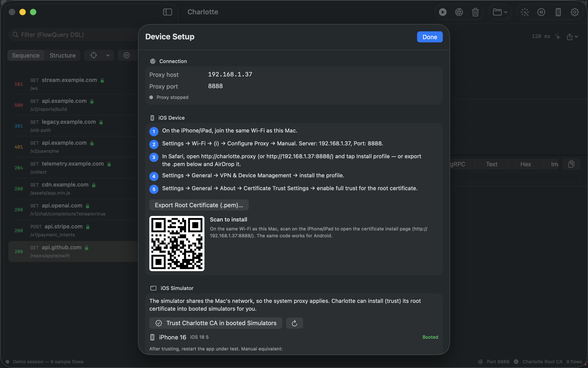
Task: Click step 1 about joining the same Wi-Fi
Action: tap(230, 131)
